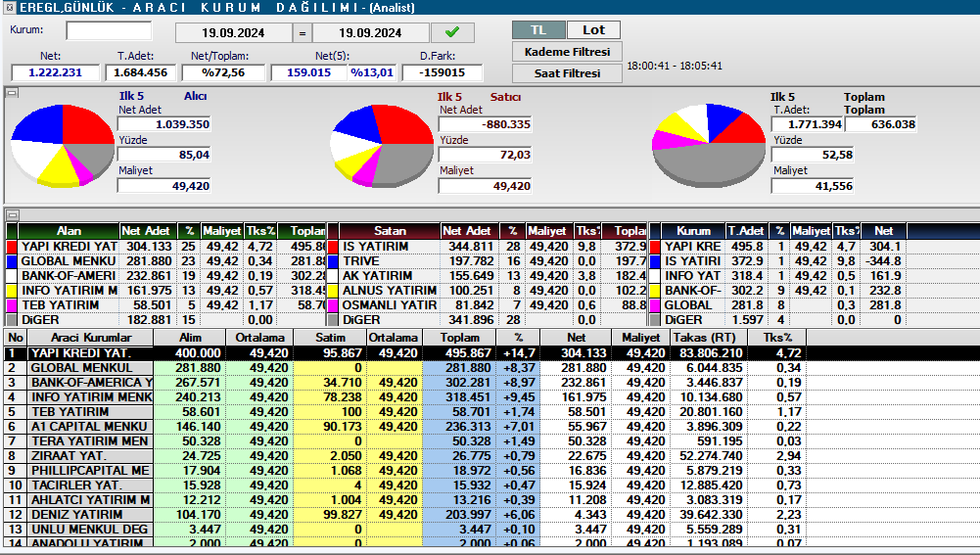Click the window system icon in title bar
Image resolution: width=980 pixels, height=555 pixels.
[10, 8]
